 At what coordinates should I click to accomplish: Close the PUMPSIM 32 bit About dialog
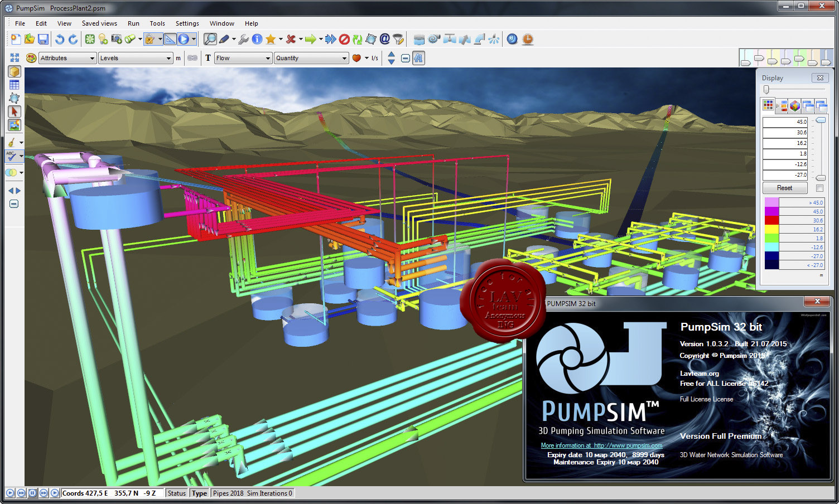[817, 301]
